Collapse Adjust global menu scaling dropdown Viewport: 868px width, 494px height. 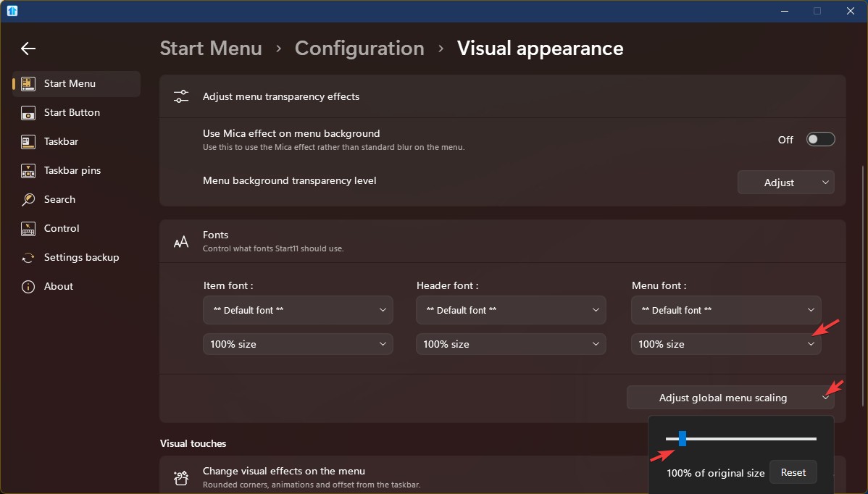click(x=730, y=398)
